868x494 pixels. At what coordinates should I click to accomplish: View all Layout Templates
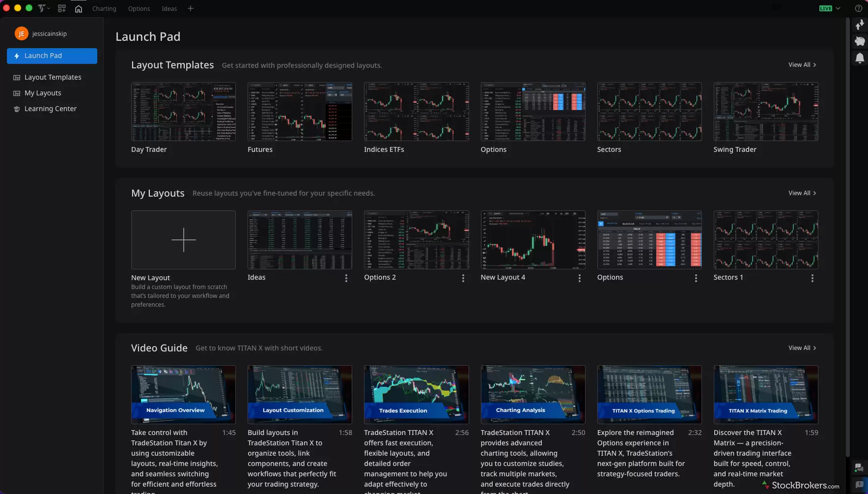pos(802,65)
